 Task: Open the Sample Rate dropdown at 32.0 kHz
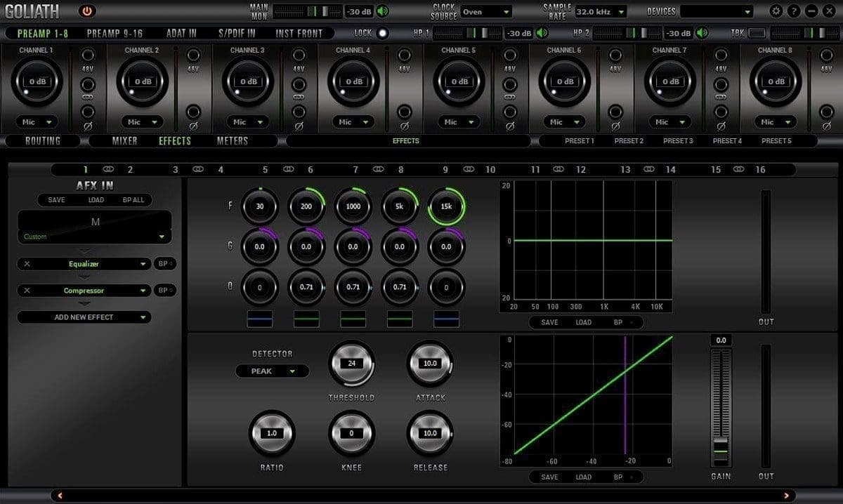tap(601, 12)
